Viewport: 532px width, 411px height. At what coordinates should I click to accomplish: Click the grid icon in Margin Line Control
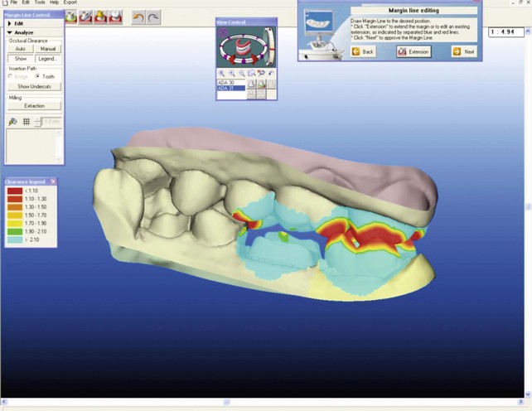tap(26, 122)
